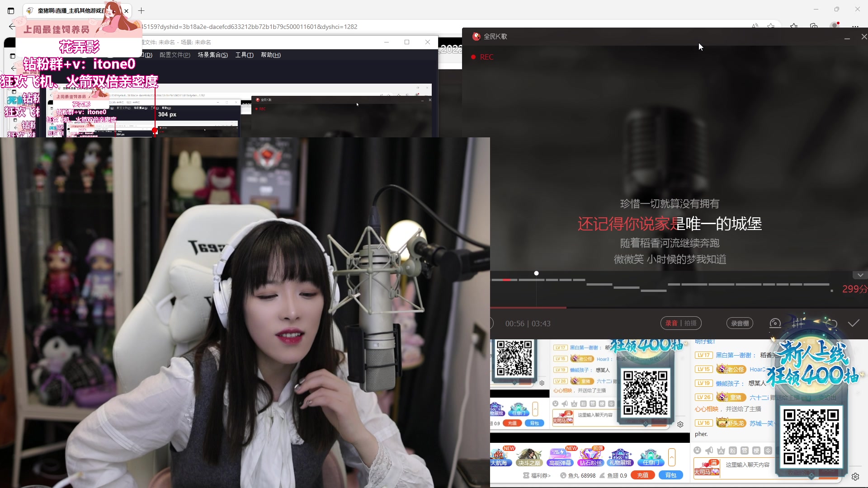Click the megaphone horn icon above chat input
Screen dimensions: 868x488
coord(709,450)
